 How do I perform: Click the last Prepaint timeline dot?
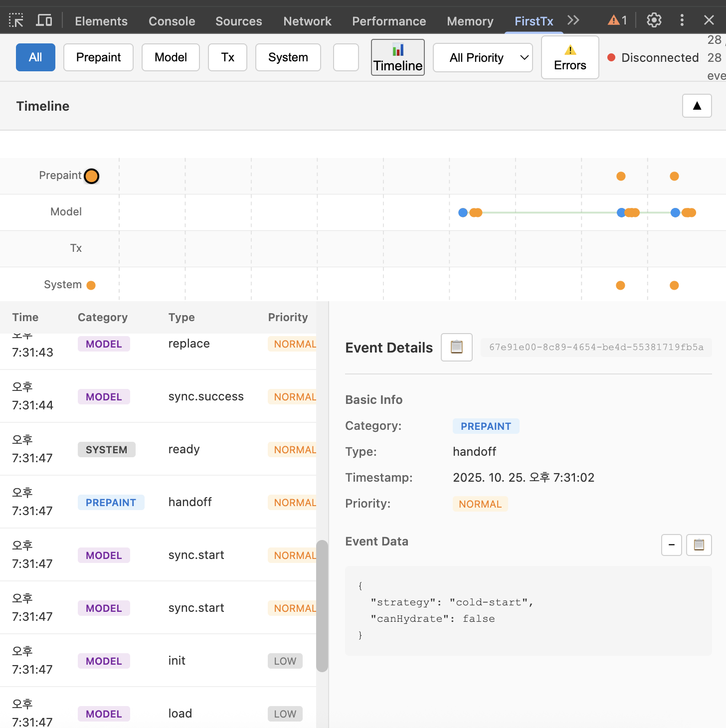[674, 176]
